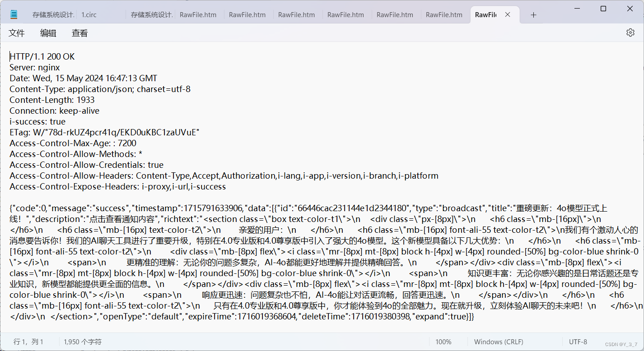The width and height of the screenshot is (644, 351).
Task: Click the Content-Length: 1933 line
Action: [x=52, y=100]
